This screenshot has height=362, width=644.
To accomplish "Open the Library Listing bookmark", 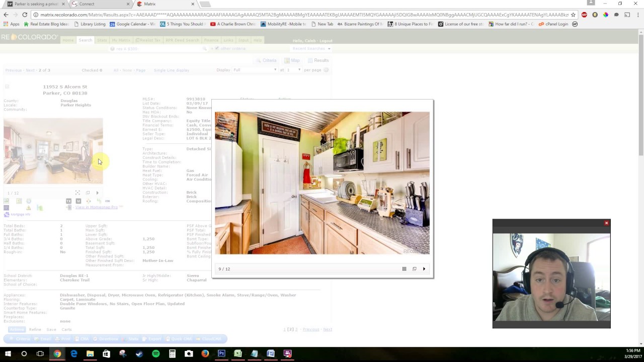I will (x=90, y=24).
